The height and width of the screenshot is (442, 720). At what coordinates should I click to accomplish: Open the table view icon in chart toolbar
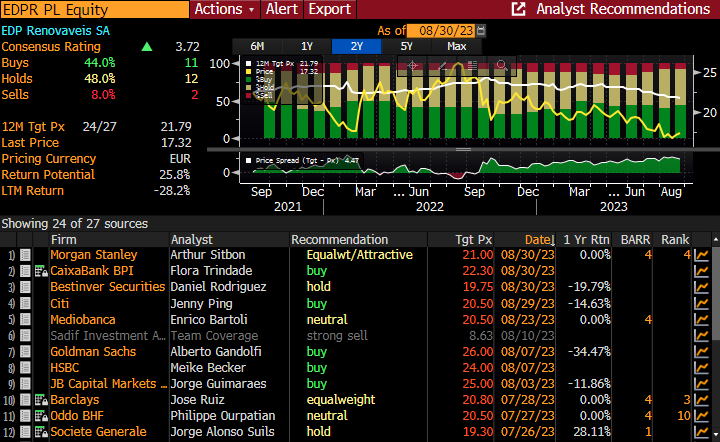coord(472,65)
